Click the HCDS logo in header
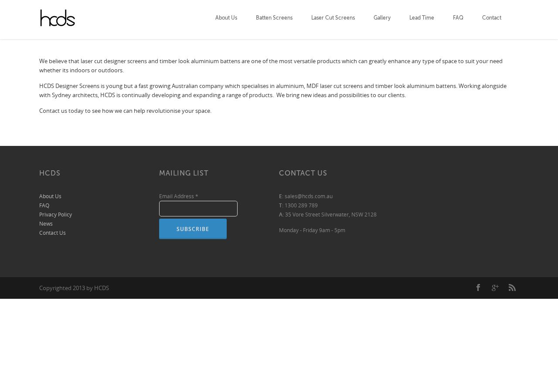Viewport: 558px width, 392px height. pyautogui.click(x=58, y=18)
